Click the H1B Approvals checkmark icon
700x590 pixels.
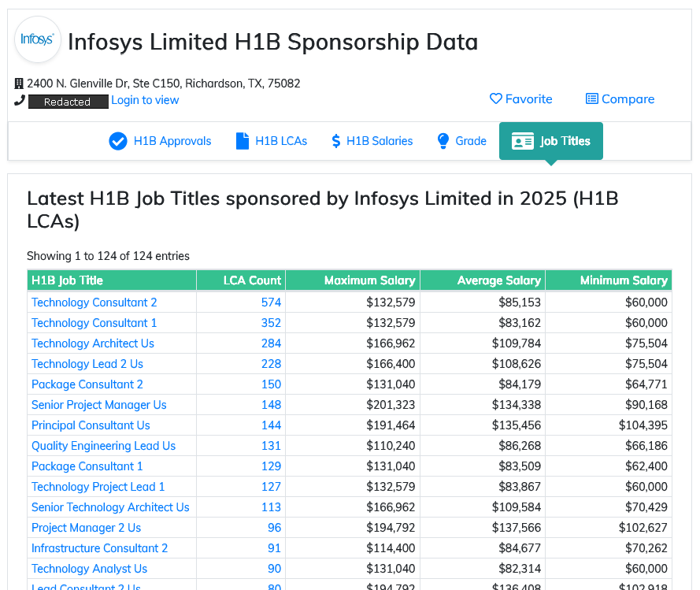tap(118, 142)
